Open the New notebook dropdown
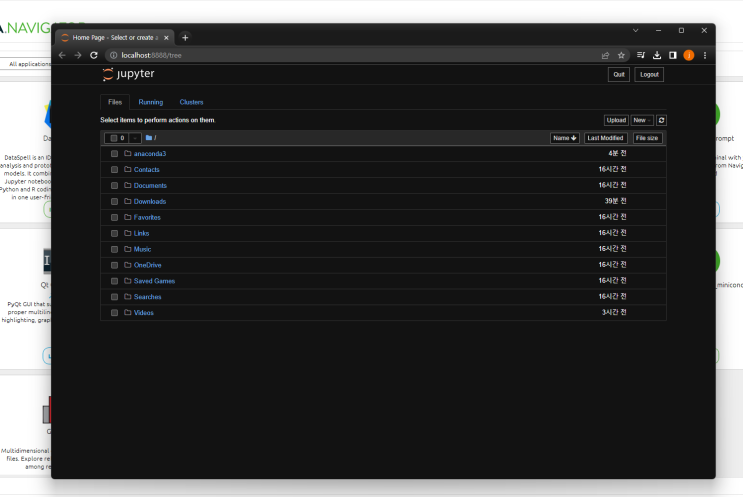This screenshot has width=743, height=497. tap(642, 120)
